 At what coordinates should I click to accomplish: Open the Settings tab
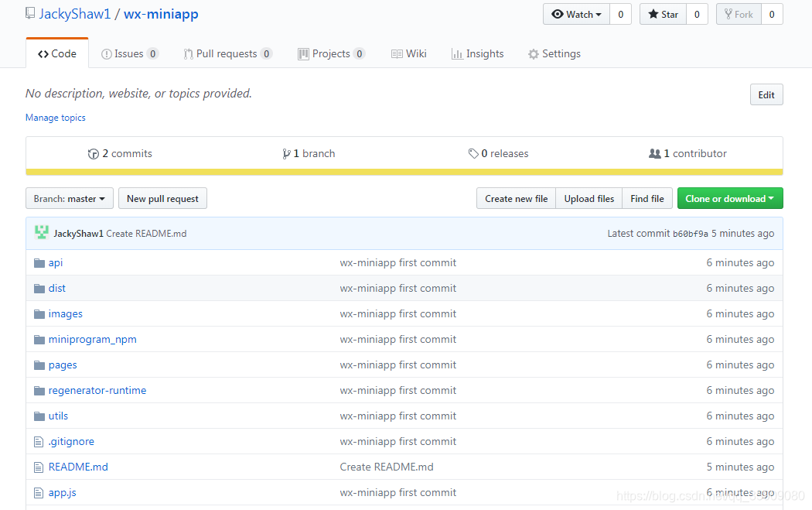tap(554, 53)
